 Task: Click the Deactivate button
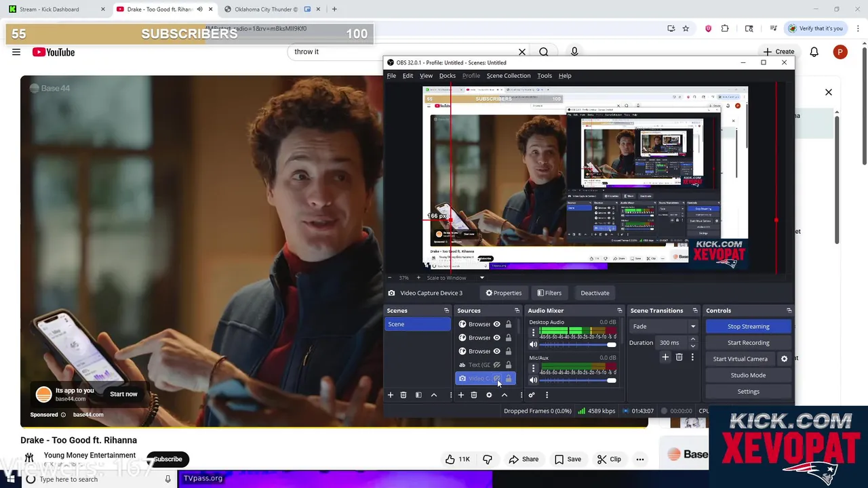pyautogui.click(x=595, y=293)
